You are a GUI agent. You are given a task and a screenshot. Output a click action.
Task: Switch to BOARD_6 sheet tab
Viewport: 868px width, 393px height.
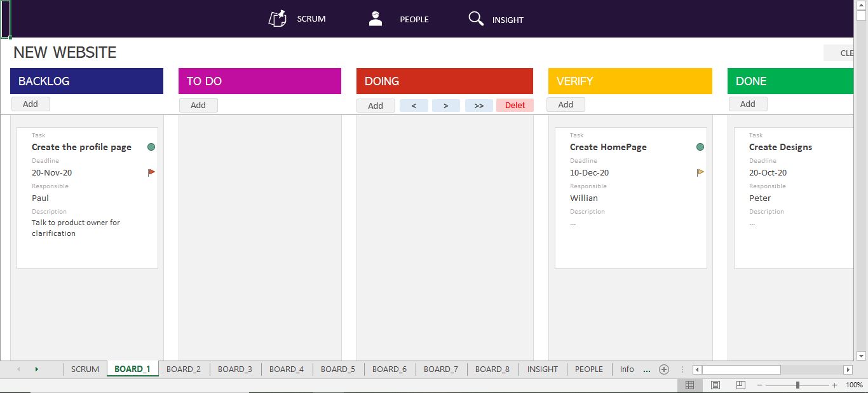[390, 369]
